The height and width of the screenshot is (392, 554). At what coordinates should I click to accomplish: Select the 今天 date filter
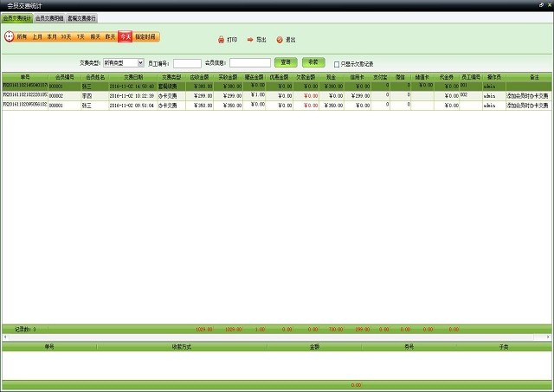(126, 37)
